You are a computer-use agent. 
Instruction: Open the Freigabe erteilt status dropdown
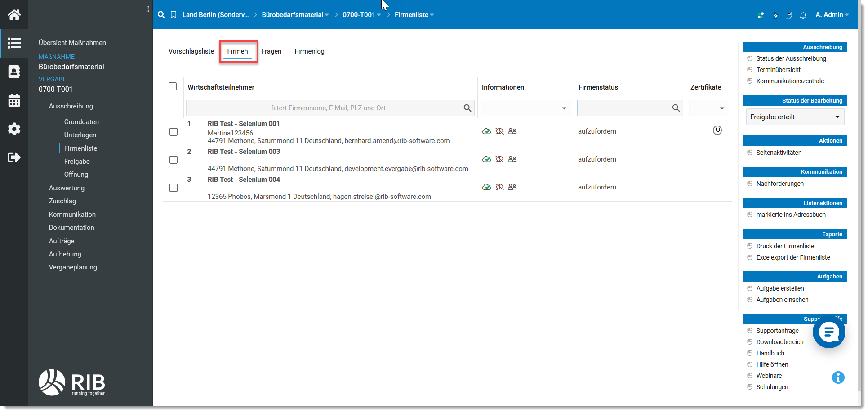pos(795,117)
